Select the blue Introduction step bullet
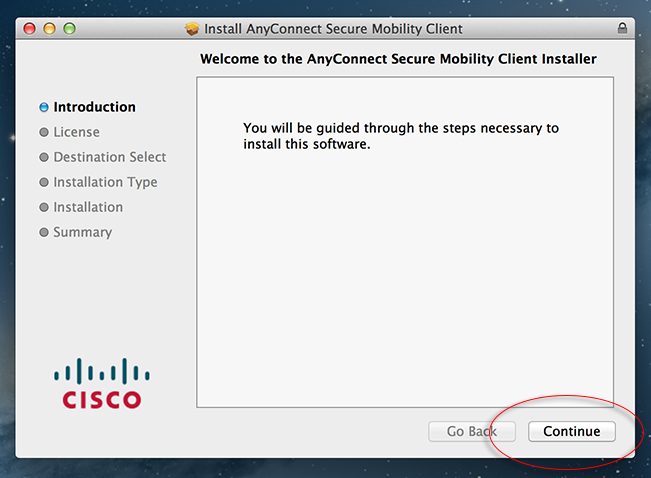The image size is (651, 478). click(x=44, y=107)
